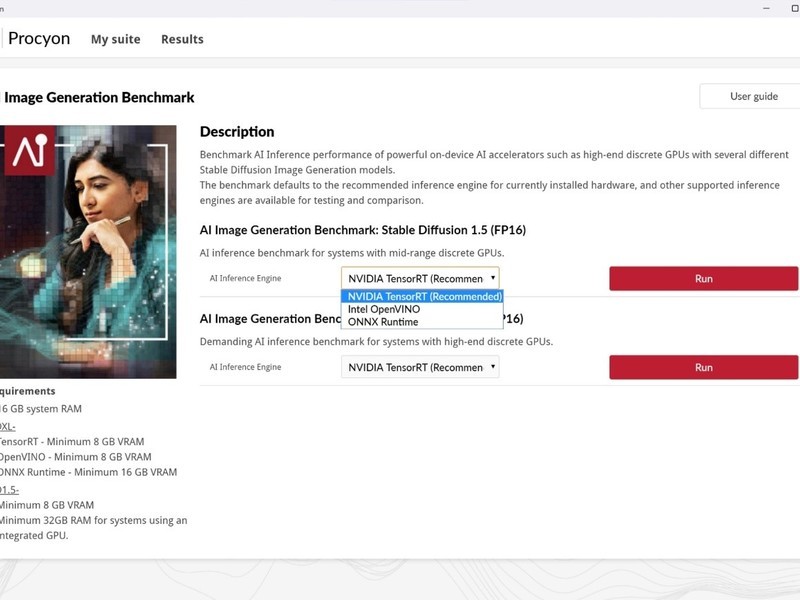The height and width of the screenshot is (600, 800).
Task: Open the User guide
Action: pyautogui.click(x=753, y=96)
